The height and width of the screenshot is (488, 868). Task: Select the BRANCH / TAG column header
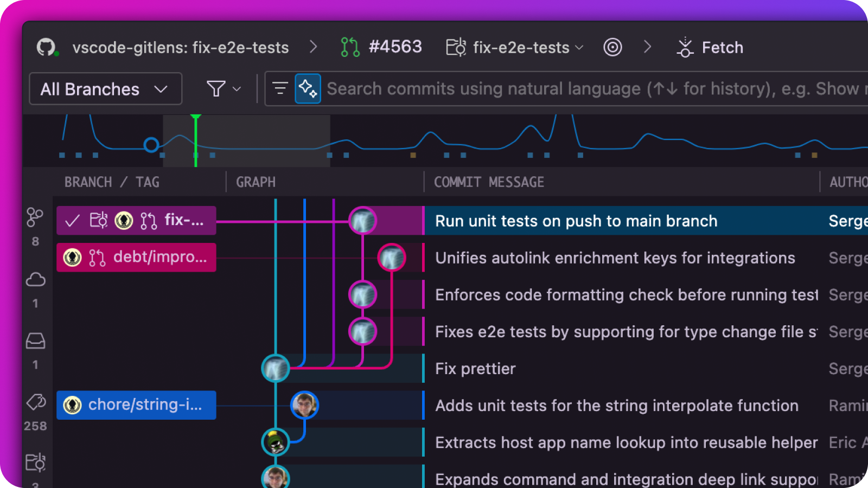112,182
